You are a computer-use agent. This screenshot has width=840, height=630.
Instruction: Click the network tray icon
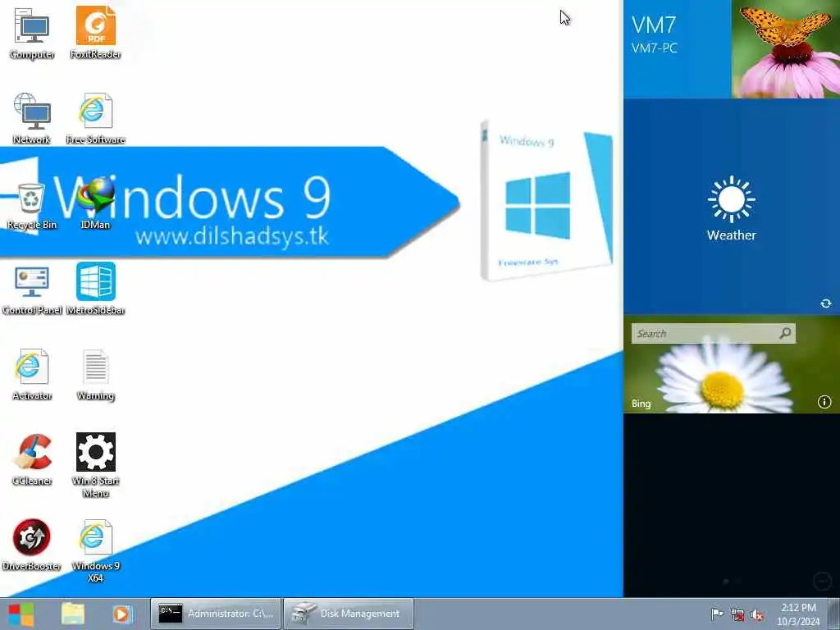click(737, 614)
